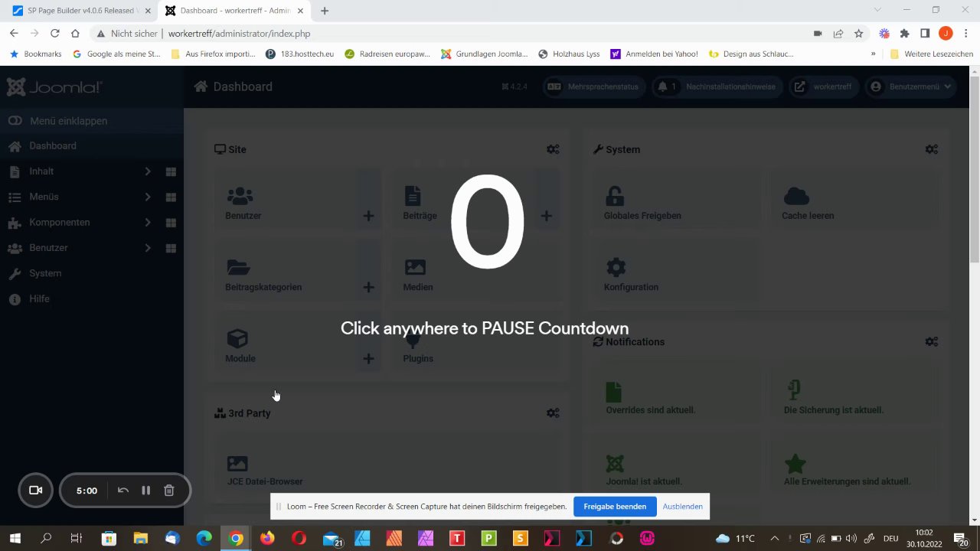Click Ausblenden in the sharing bar
Image resolution: width=980 pixels, height=551 pixels.
(x=683, y=506)
